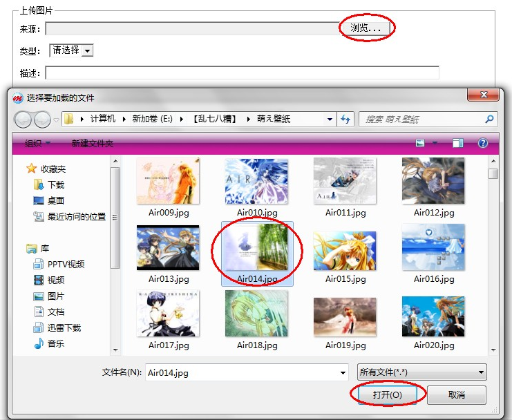Open the filename history dropdown arrow
This screenshot has width=512, height=420.
(x=343, y=372)
